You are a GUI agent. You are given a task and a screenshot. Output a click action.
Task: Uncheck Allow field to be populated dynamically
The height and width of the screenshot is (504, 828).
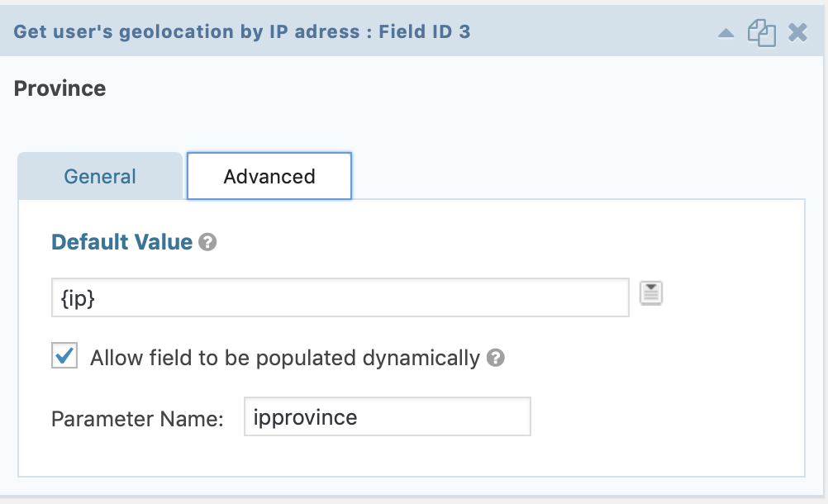[x=64, y=355]
